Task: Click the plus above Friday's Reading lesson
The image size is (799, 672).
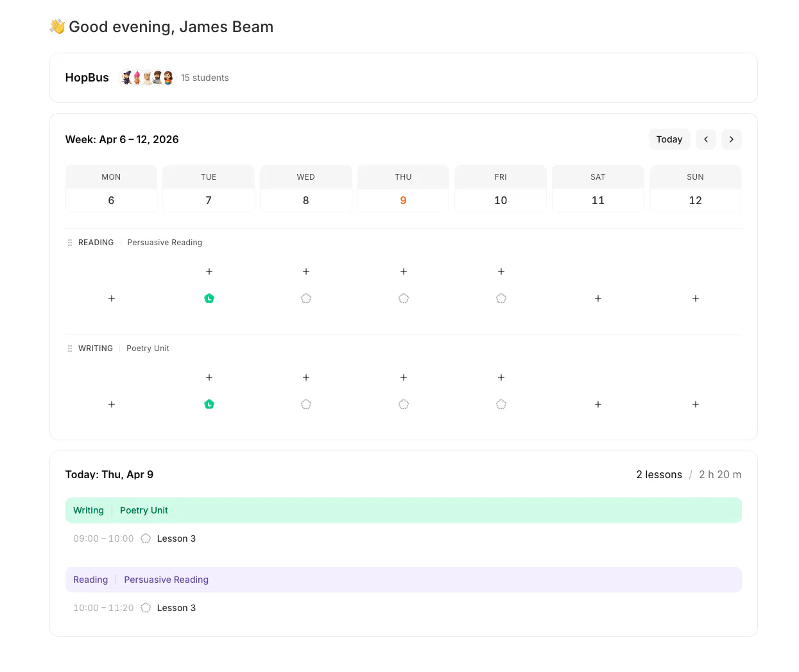Action: [x=501, y=271]
